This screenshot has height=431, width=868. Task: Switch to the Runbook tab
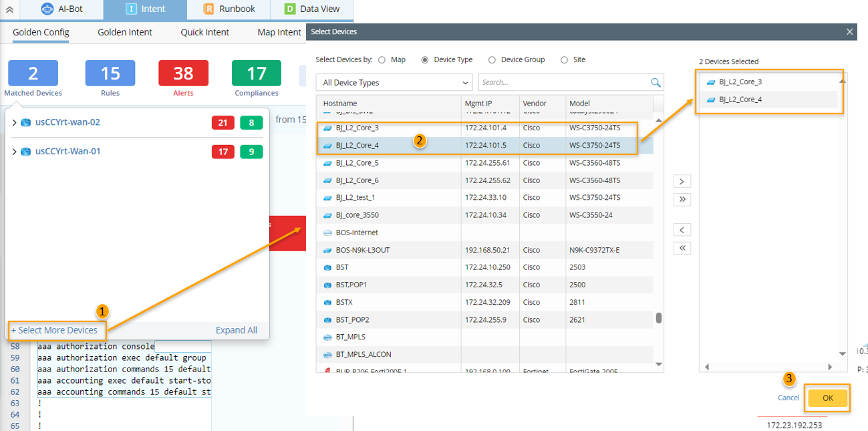coord(228,9)
